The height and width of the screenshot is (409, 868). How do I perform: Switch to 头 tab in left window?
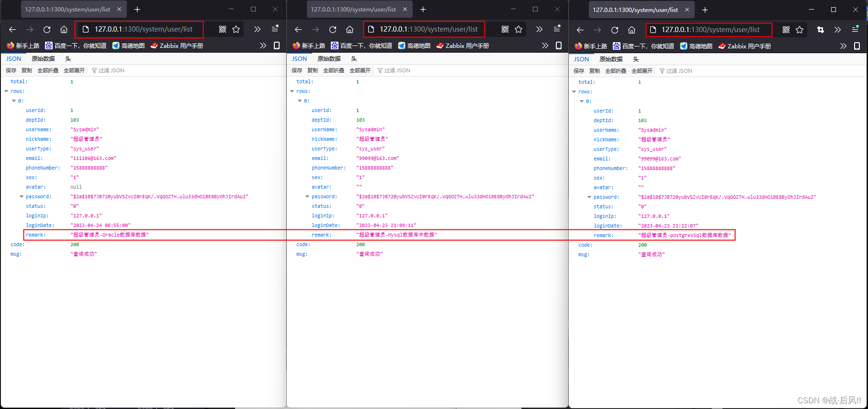click(x=68, y=58)
